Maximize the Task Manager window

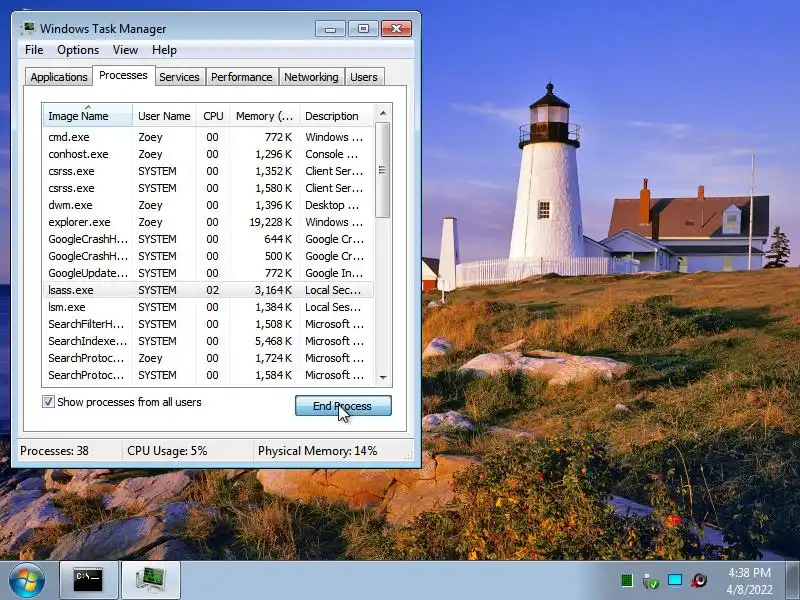[363, 29]
